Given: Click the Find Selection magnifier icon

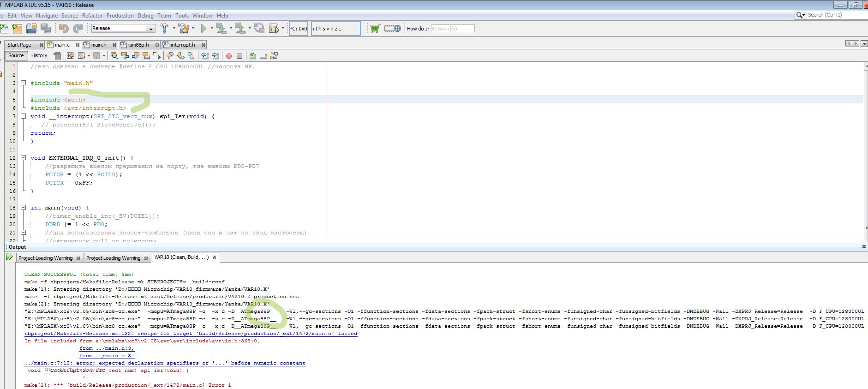Looking at the screenshot, I should pos(114,56).
